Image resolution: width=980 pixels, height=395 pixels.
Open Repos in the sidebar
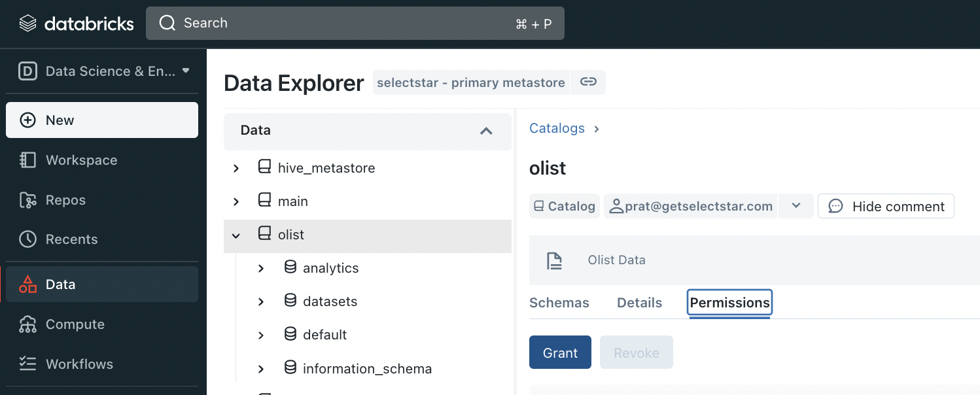coord(65,200)
